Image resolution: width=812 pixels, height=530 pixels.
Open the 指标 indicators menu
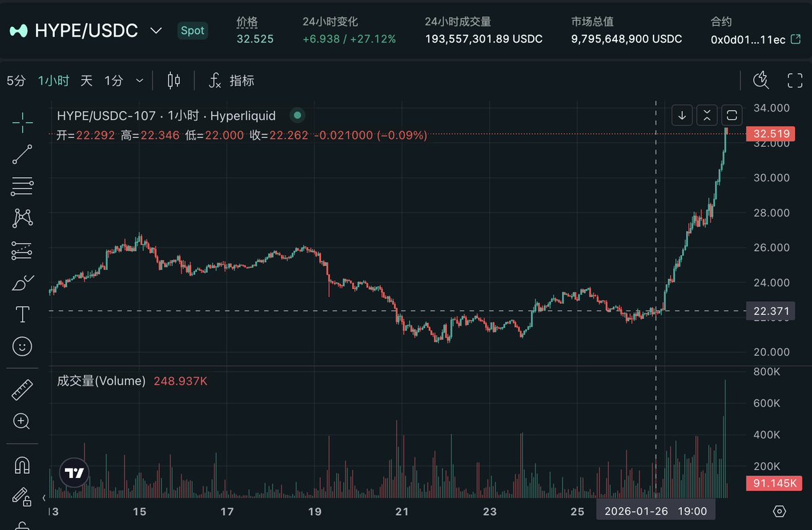point(232,81)
